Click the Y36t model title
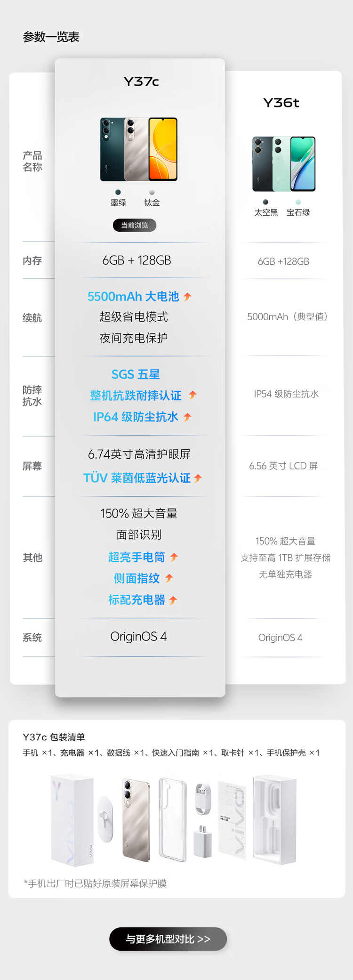 pos(281,103)
